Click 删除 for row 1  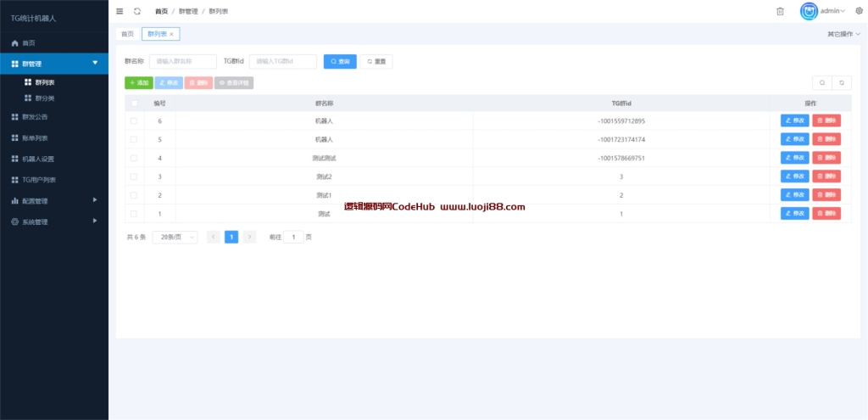pyautogui.click(x=826, y=213)
